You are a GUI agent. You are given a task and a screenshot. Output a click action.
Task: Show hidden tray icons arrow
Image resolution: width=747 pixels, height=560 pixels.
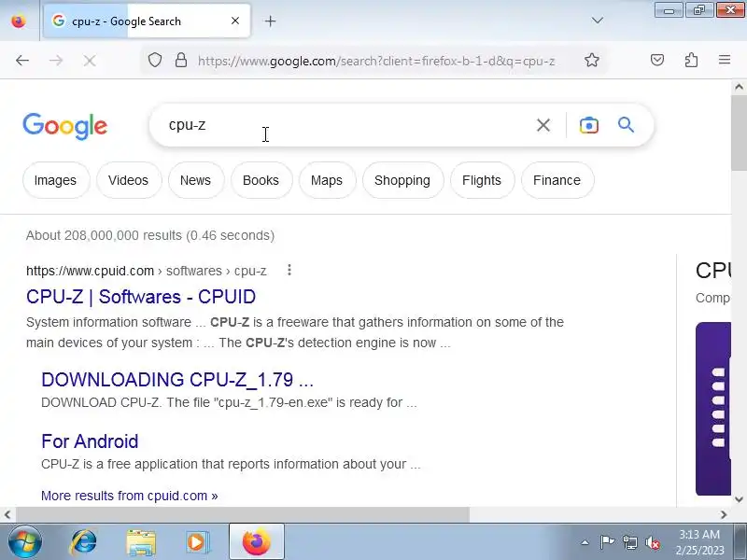(585, 542)
